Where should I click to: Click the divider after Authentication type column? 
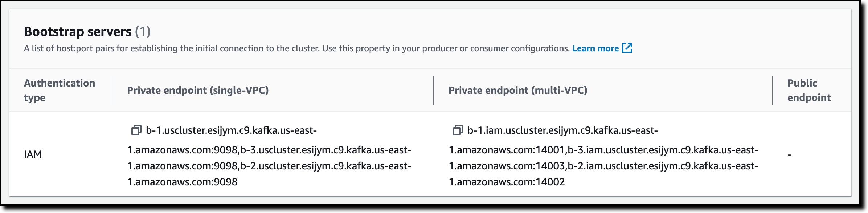coord(112,90)
